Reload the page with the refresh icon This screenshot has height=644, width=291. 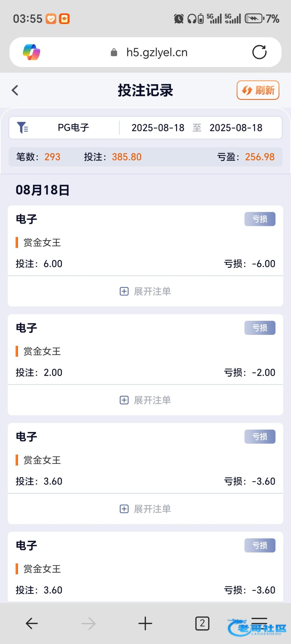coord(259,52)
